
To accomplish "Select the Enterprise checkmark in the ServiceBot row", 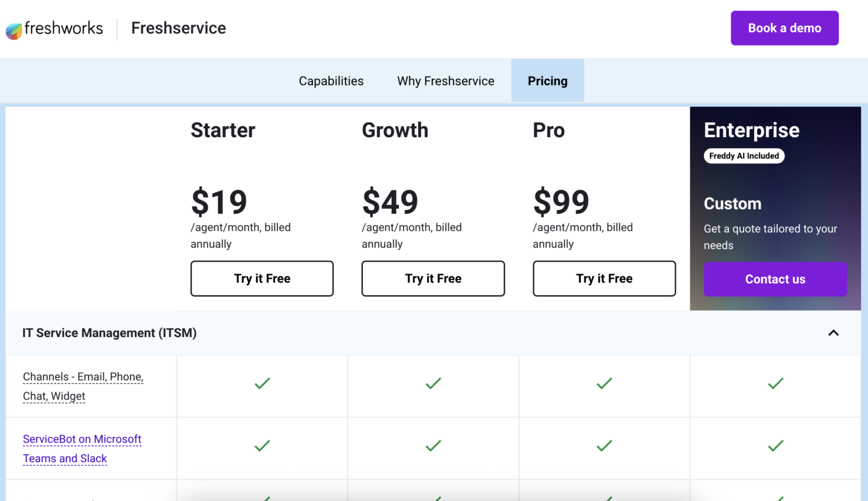I will click(775, 445).
